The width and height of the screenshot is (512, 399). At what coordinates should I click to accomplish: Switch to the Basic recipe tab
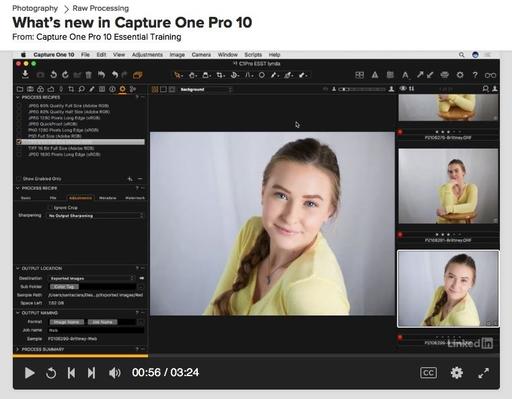[26, 198]
